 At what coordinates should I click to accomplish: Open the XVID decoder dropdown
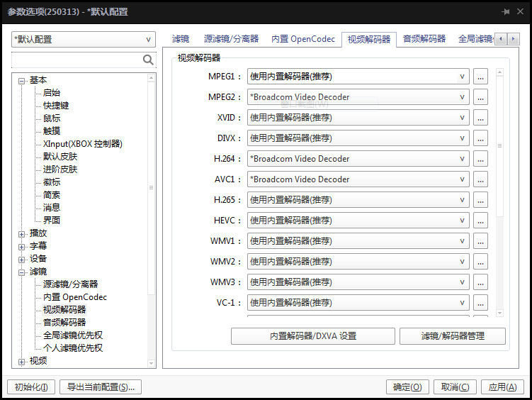[x=358, y=118]
